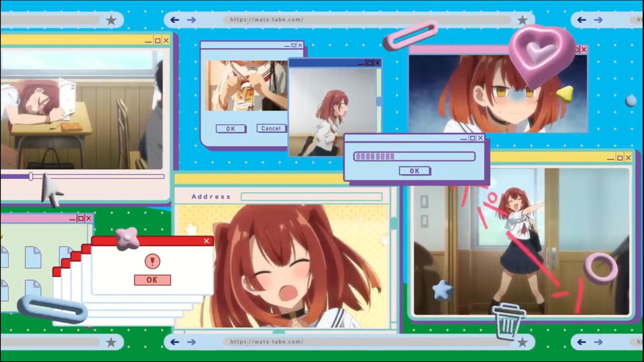Click the forward arrow in the bottom right browser bar
This screenshot has width=644, height=362.
click(598, 342)
